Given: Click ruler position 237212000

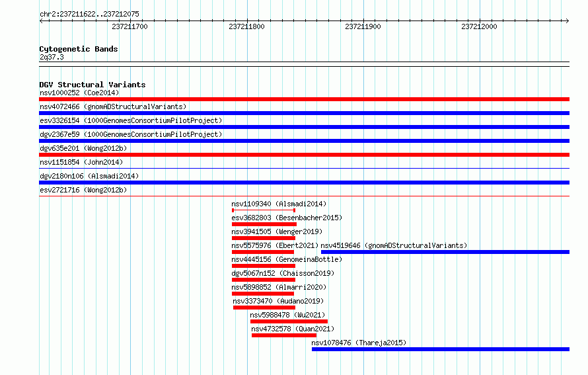Looking at the screenshot, I should [479, 26].
